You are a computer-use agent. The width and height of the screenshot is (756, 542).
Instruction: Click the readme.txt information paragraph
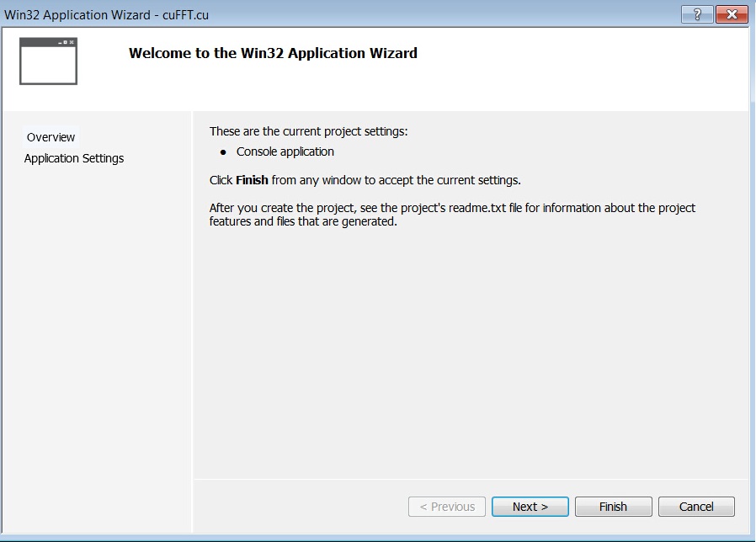pyautogui.click(x=452, y=215)
